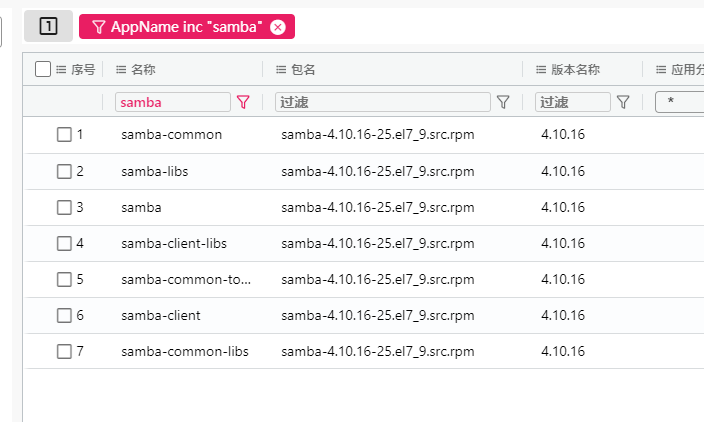Image resolution: width=704 pixels, height=422 pixels.
Task: Focus the 包名 filter input
Action: tap(383, 102)
